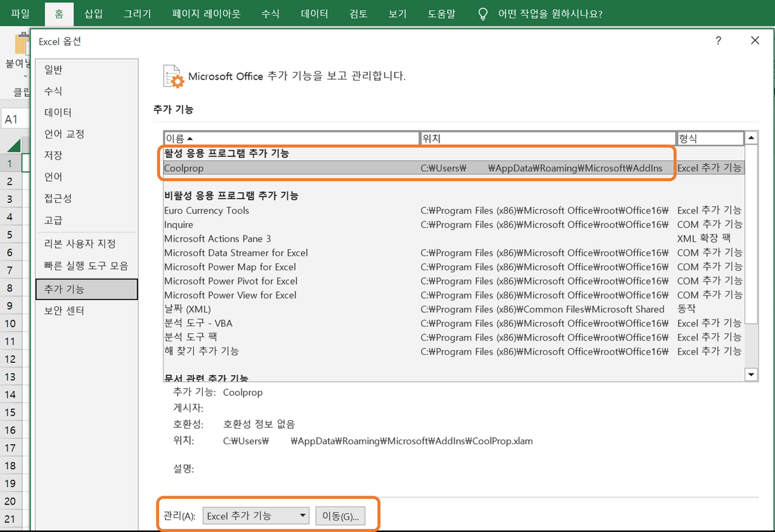Open the 그리기 ribbon tab
775x532 pixels.
(137, 13)
